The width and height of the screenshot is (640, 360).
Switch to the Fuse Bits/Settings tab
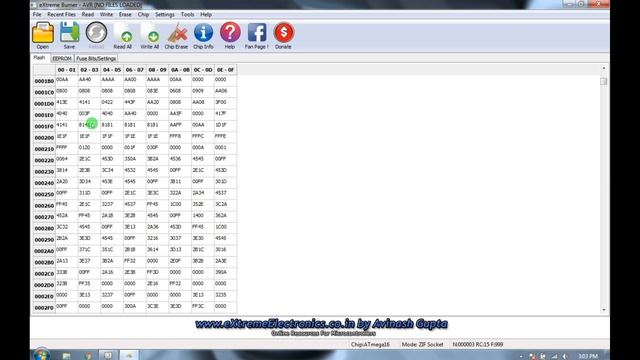point(96,58)
